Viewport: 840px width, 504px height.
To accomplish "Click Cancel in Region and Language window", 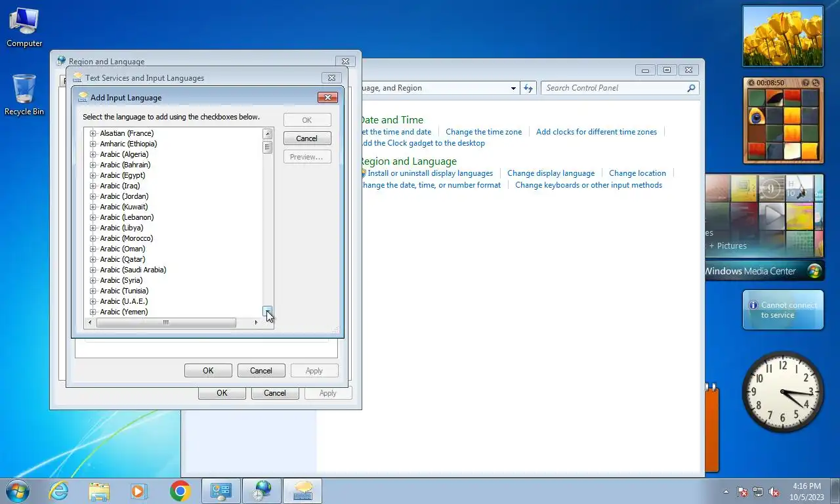I will (274, 393).
